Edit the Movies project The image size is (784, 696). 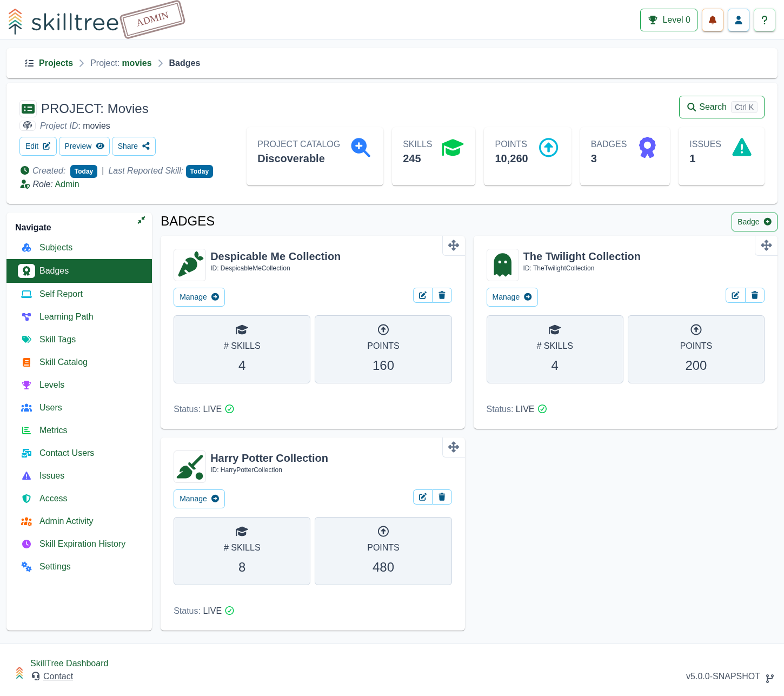38,146
